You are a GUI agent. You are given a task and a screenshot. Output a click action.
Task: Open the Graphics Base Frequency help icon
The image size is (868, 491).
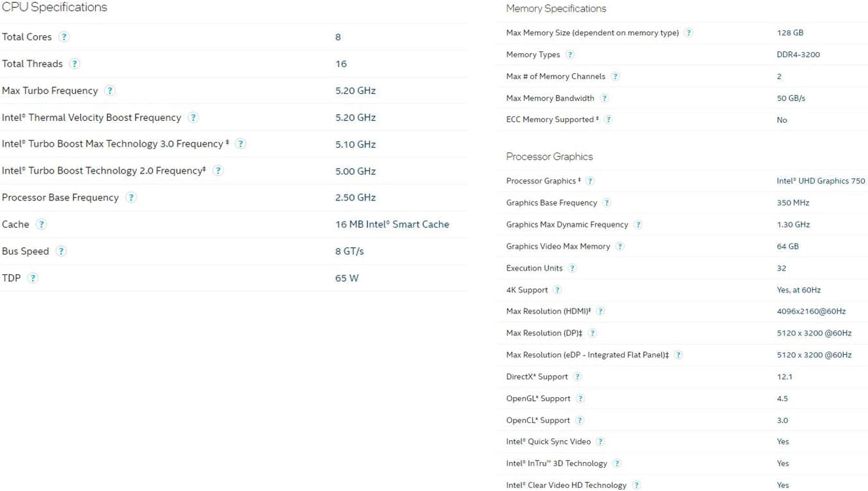607,203
